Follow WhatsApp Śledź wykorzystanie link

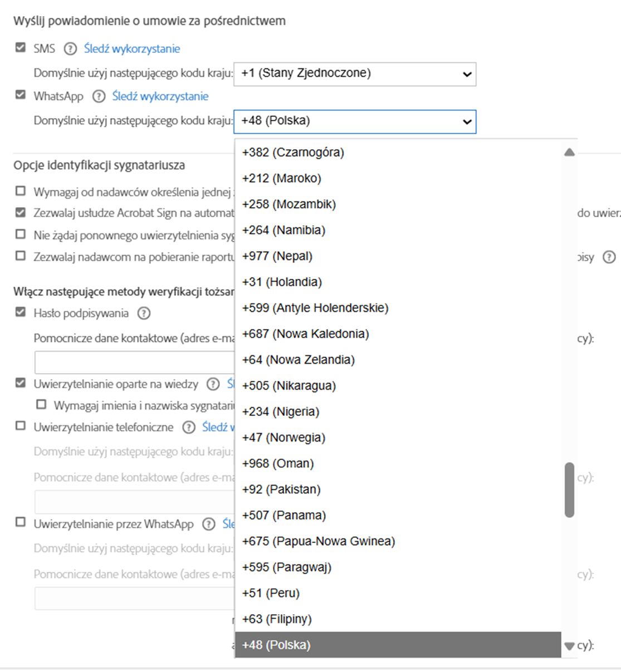click(x=160, y=96)
